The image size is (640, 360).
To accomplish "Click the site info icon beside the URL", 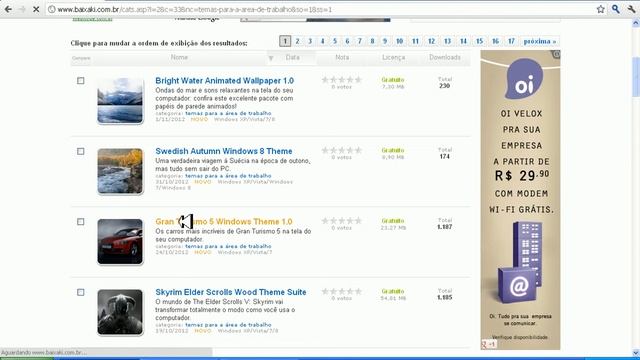I will [x=51, y=9].
